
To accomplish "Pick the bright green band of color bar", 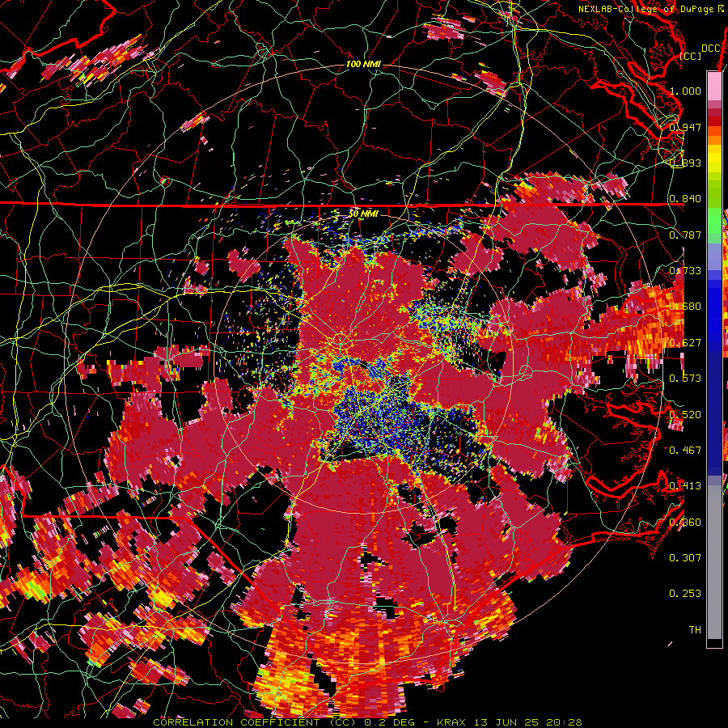I will (714, 222).
